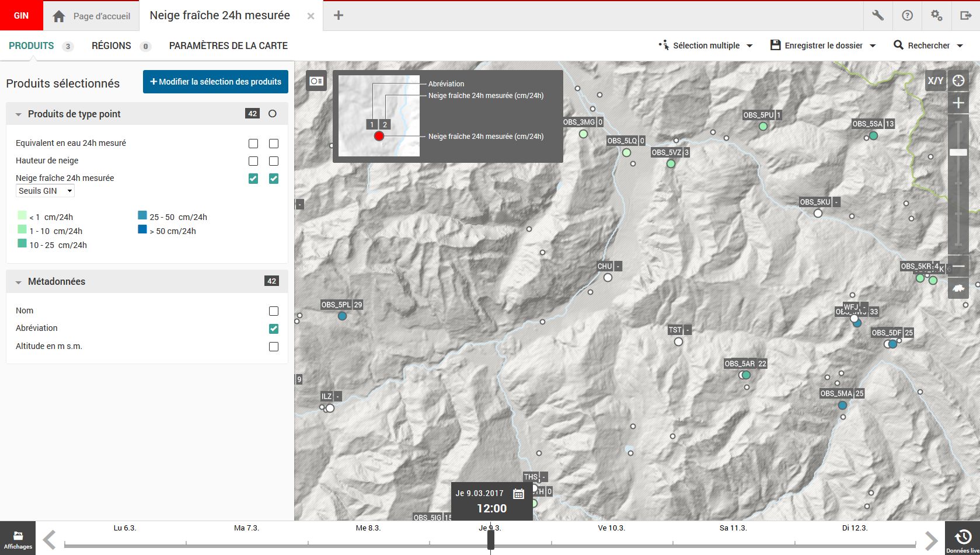Expand the Sélection multiple dropdown

coord(706,46)
